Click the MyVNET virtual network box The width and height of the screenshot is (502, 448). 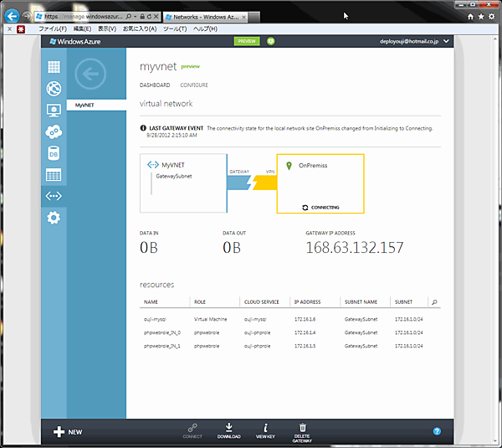tap(183, 183)
